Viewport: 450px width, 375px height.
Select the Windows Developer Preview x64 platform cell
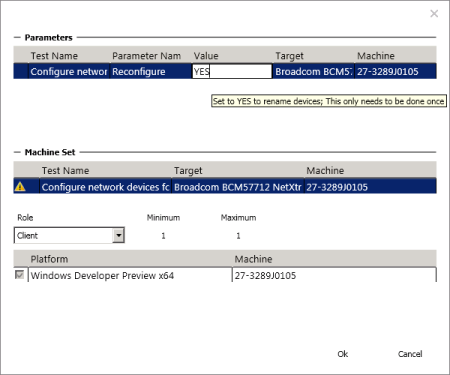coord(130,275)
